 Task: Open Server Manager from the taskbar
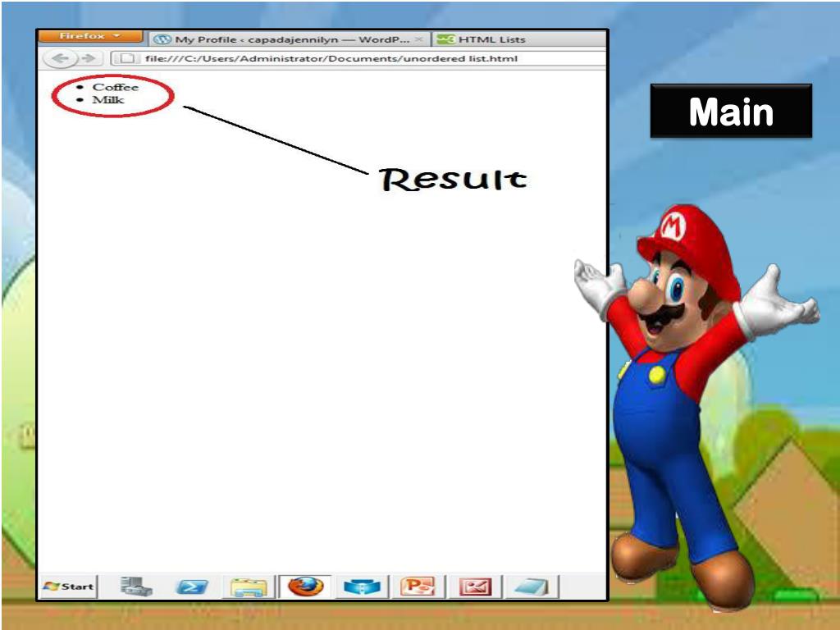click(136, 587)
